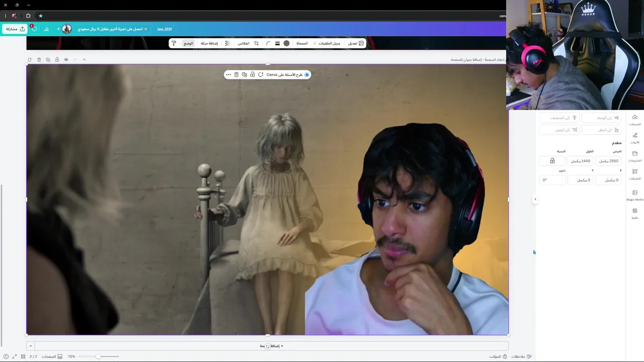
Task: Hide the page using eye icon
Action: (x=66, y=59)
